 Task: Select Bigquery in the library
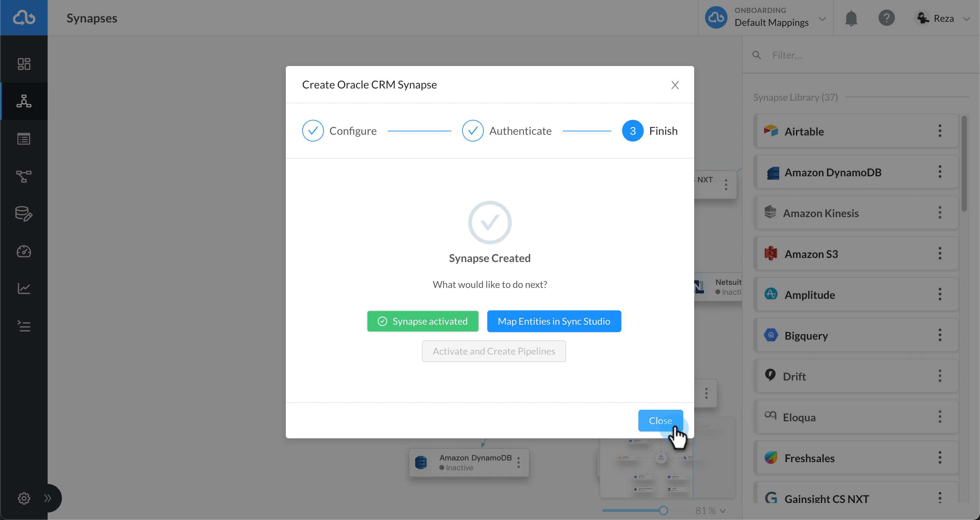pyautogui.click(x=856, y=335)
